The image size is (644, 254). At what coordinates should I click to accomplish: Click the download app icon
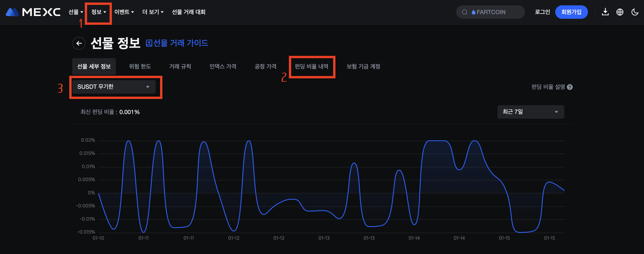[x=605, y=12]
